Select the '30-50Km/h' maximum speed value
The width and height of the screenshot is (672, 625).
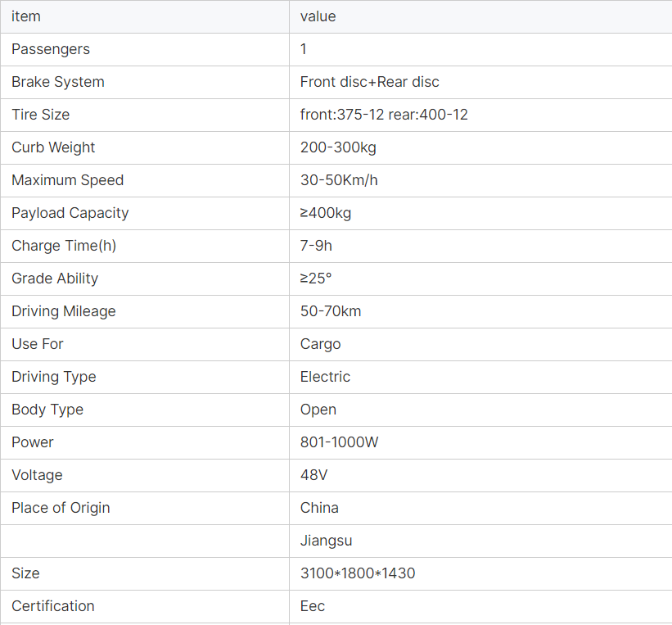pos(339,180)
